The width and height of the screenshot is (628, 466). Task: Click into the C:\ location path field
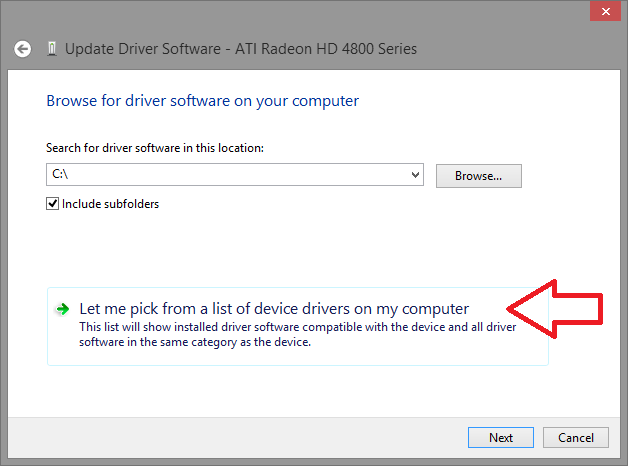point(227,175)
